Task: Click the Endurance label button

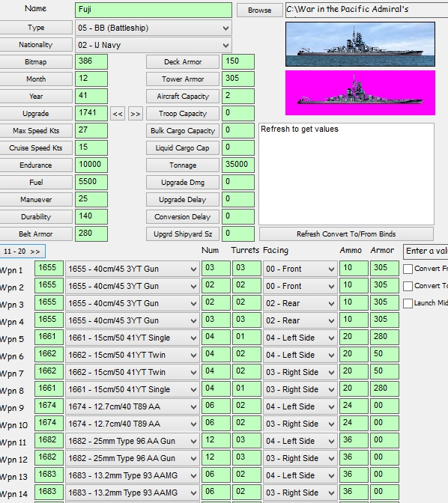Action: point(36,165)
